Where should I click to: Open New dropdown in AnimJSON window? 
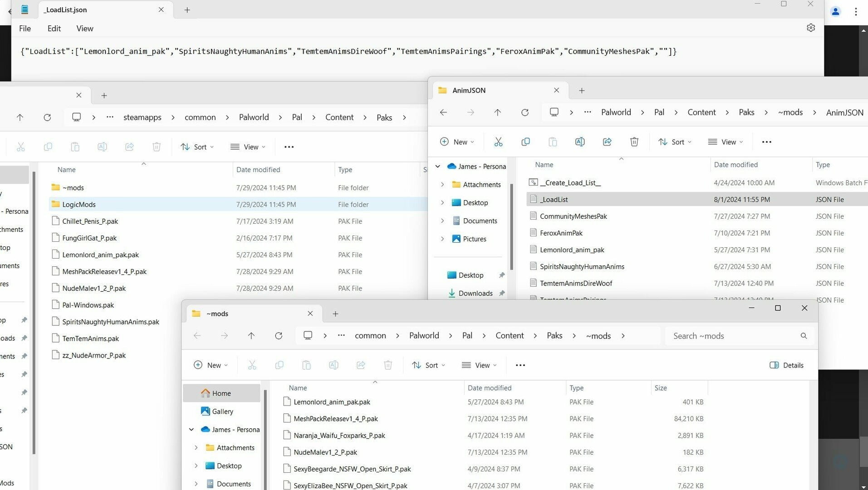(x=457, y=142)
